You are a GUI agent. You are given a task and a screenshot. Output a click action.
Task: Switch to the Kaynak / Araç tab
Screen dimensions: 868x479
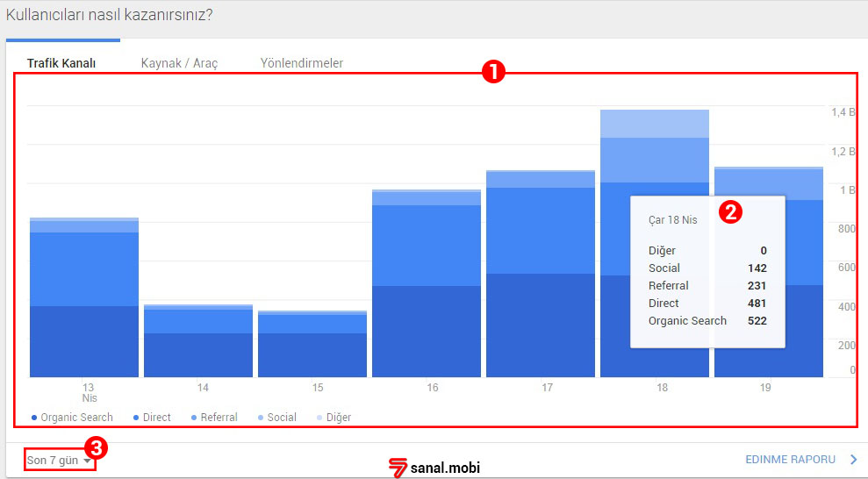coord(179,63)
